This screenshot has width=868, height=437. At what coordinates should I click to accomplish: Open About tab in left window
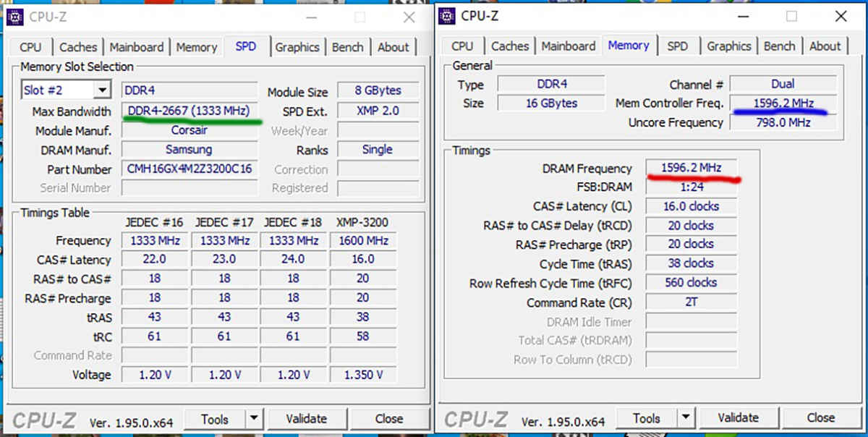coord(393,47)
